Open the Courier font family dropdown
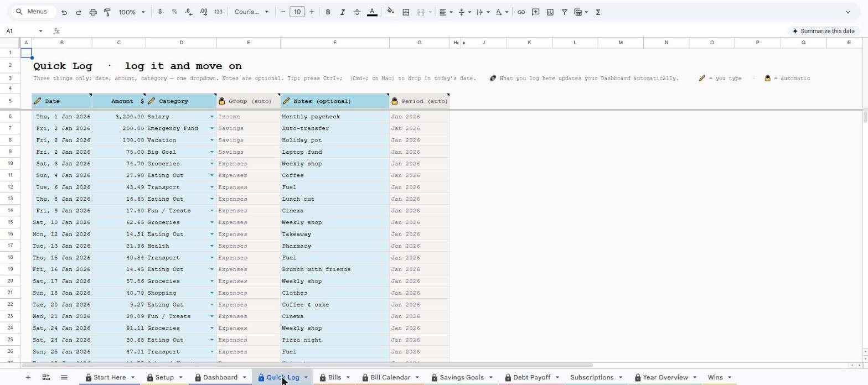The height and width of the screenshot is (385, 868). 251,12
